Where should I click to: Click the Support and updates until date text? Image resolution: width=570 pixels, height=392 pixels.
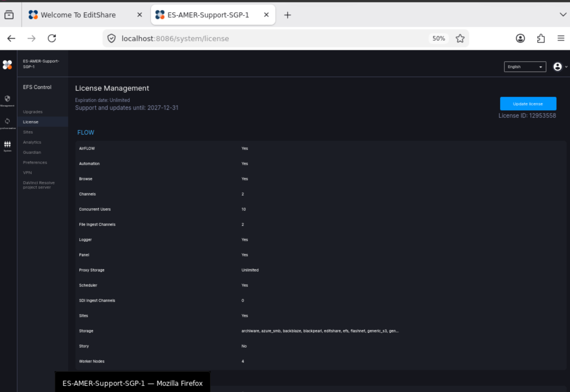pyautogui.click(x=127, y=108)
